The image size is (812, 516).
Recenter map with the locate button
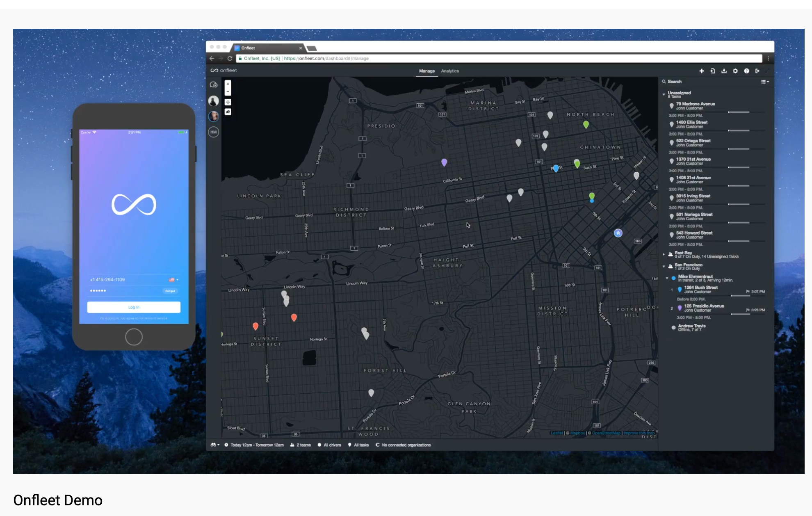[228, 102]
